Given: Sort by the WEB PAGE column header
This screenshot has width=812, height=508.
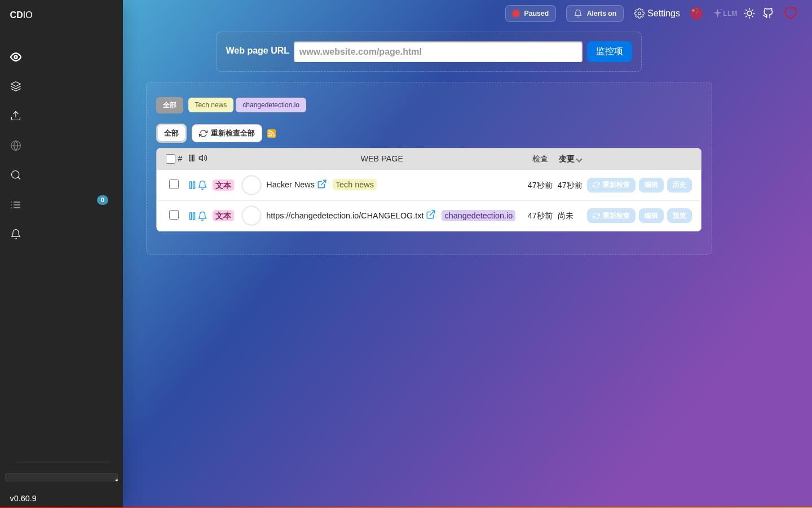Looking at the screenshot, I should pyautogui.click(x=382, y=159).
